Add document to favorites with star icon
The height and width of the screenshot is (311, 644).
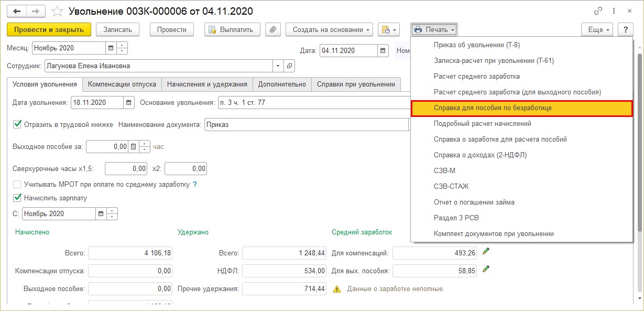pyautogui.click(x=58, y=11)
